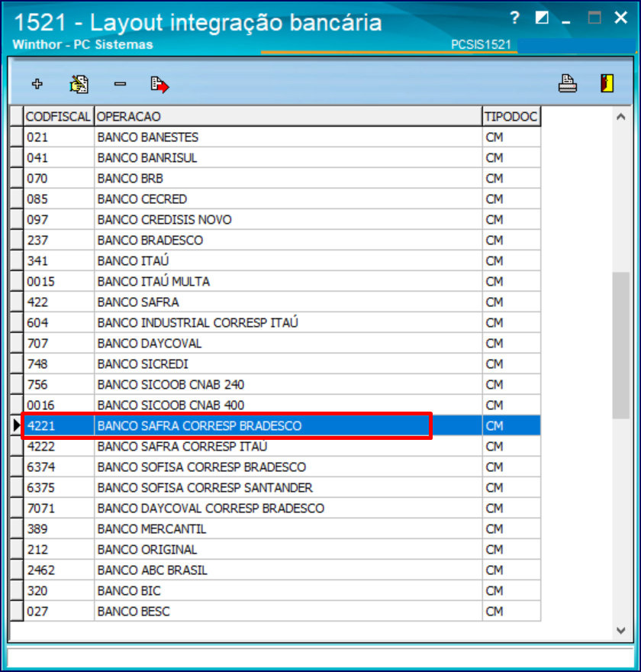Screen dimensions: 641x672
Task: Select the BANCO BIC row
Action: pyautogui.click(x=275, y=590)
